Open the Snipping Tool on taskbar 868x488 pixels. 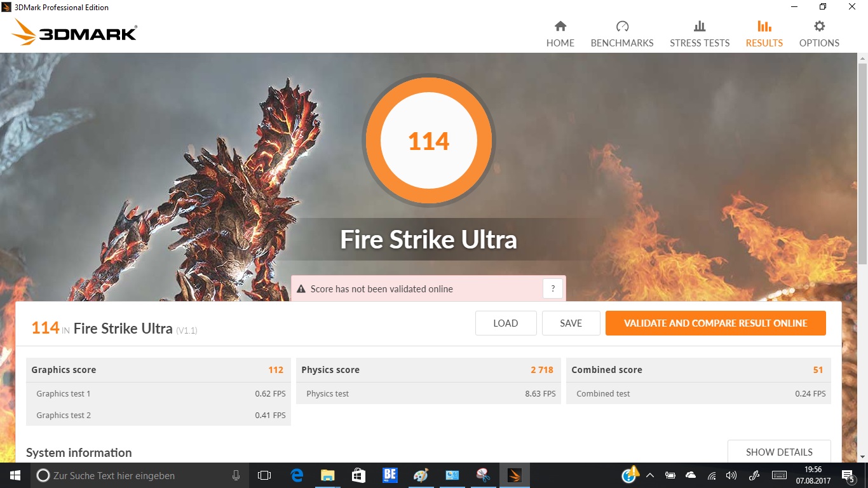pos(483,475)
